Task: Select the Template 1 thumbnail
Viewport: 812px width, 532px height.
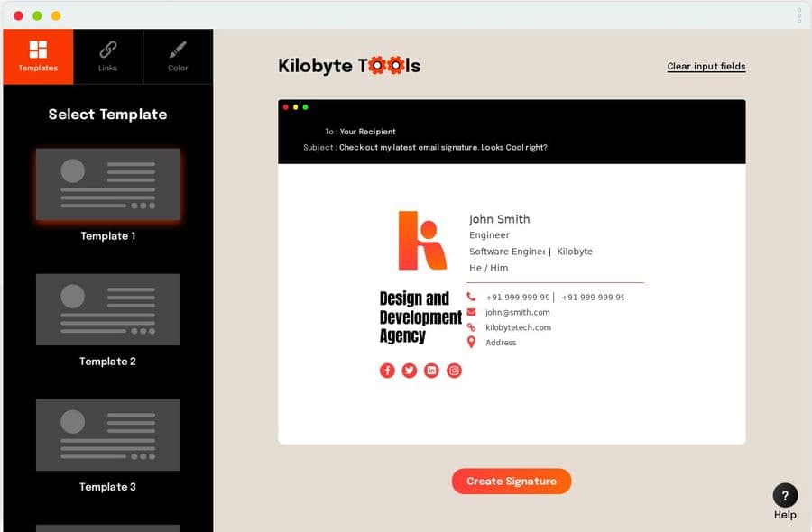Action: coord(108,184)
